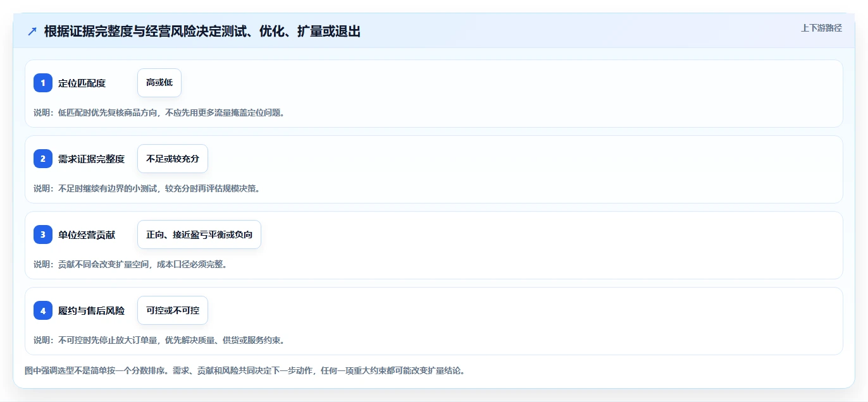Click the footer text 图中强调选型不是简单按一个分数排序
868x402 pixels.
(x=245, y=370)
